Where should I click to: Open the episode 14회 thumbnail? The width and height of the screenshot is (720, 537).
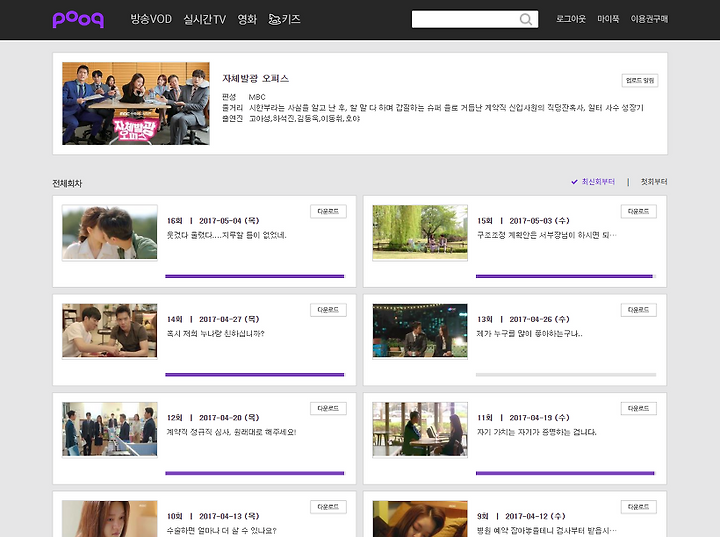coord(110,331)
